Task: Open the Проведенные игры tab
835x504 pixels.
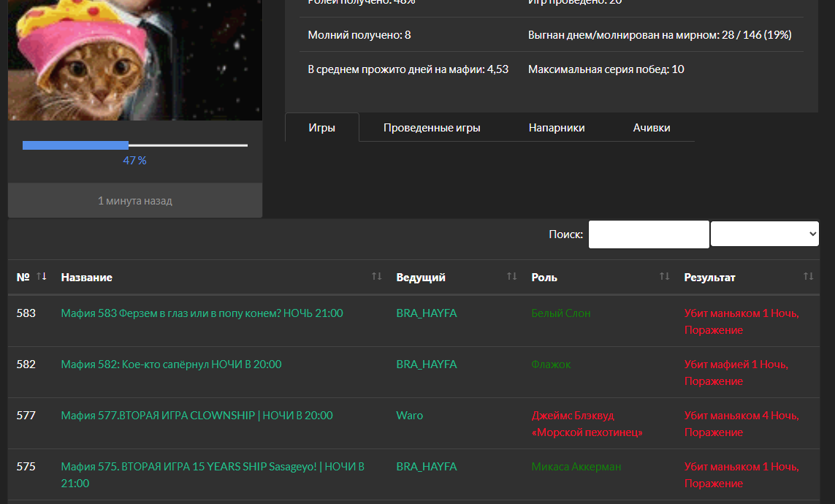Action: (x=432, y=128)
